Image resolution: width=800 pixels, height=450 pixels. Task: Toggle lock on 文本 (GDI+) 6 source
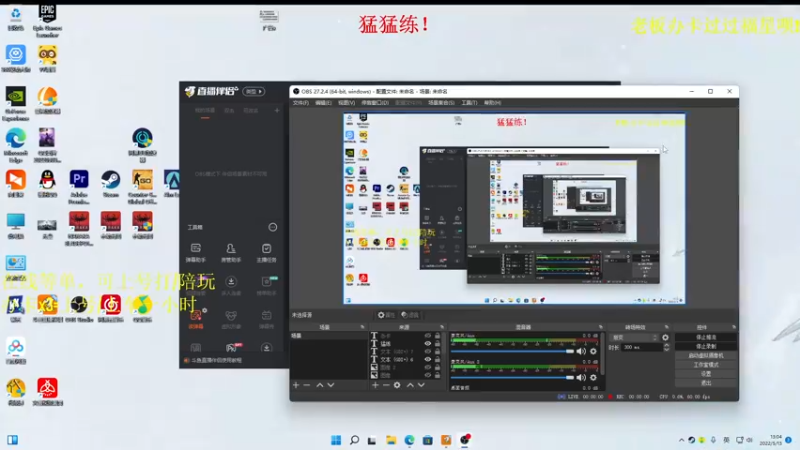[437, 359]
